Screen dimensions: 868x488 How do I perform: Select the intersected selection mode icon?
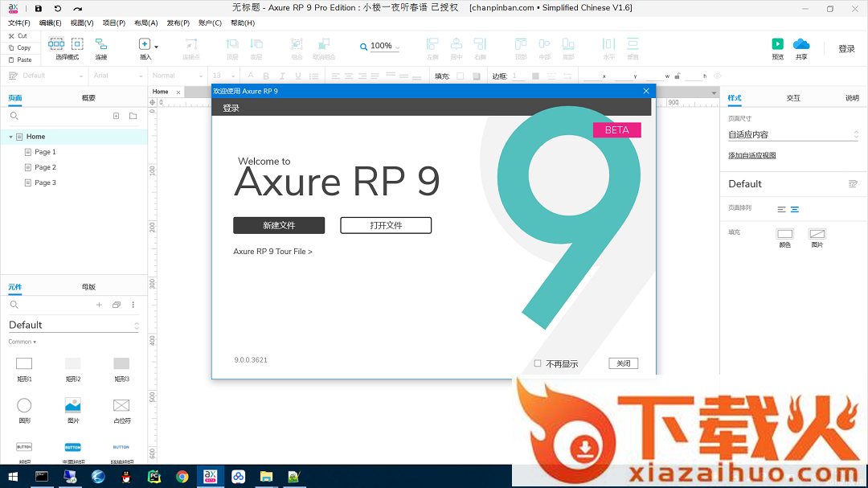56,43
